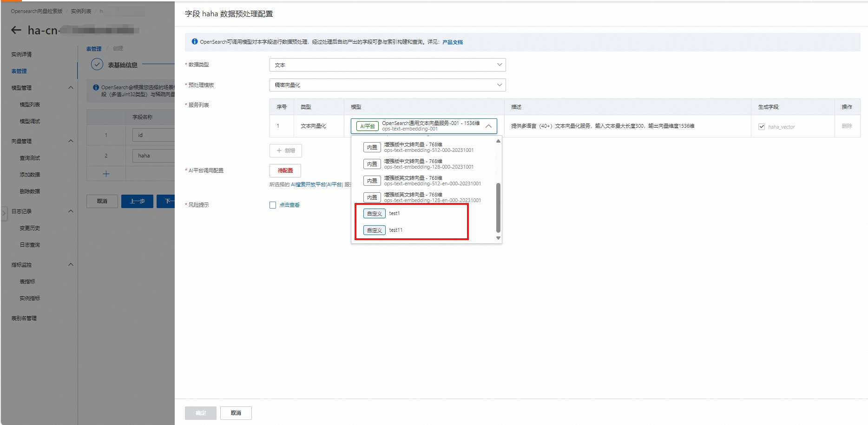Viewport: 868px width, 425px height.
Task: Select ops-text-embedding-512-en-000-20231001 model option
Action: tap(423, 181)
